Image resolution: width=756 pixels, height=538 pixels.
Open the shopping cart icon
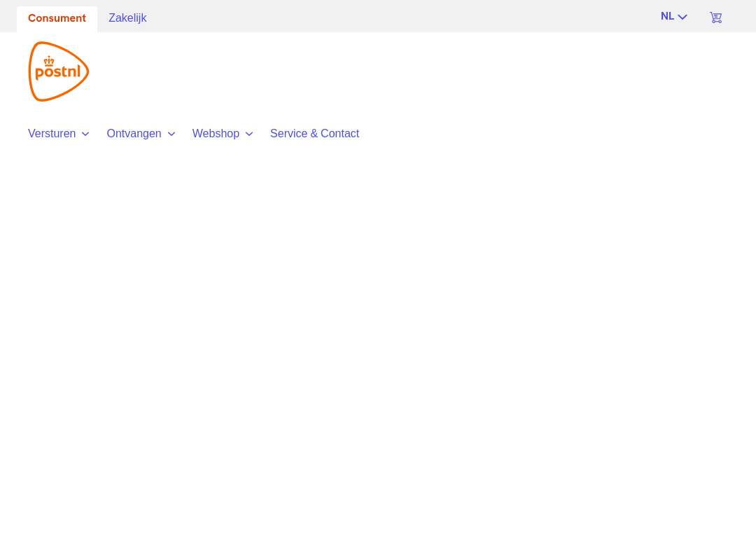[x=715, y=18]
